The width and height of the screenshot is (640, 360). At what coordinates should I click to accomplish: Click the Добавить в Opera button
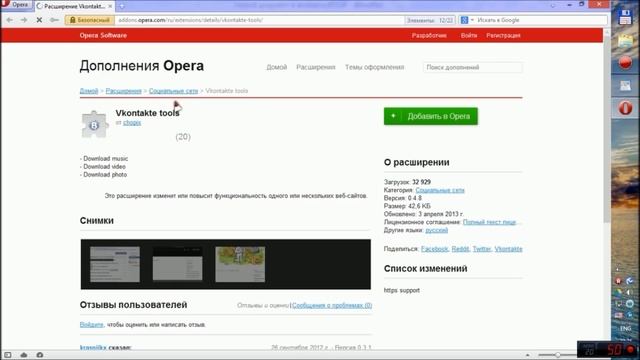point(431,116)
